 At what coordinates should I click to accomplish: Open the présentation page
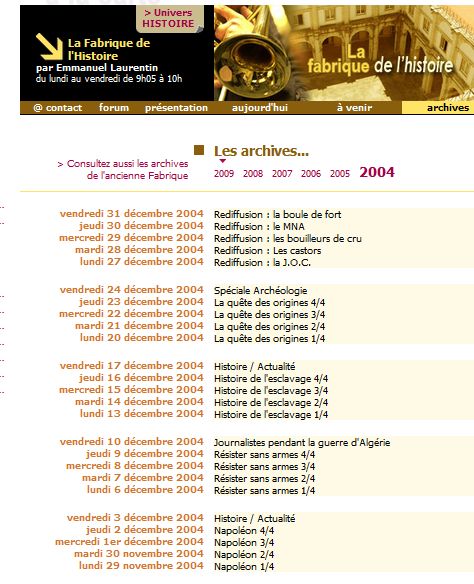pyautogui.click(x=176, y=108)
